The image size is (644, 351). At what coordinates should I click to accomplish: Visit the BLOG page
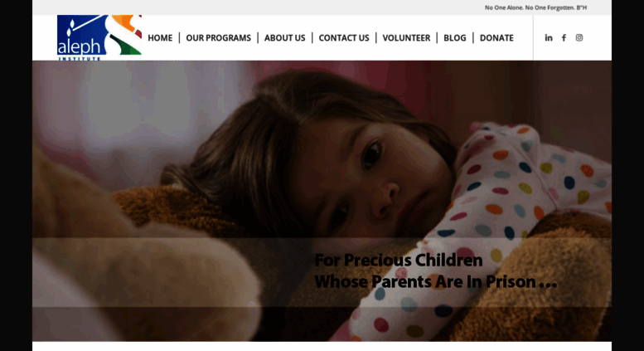(455, 38)
